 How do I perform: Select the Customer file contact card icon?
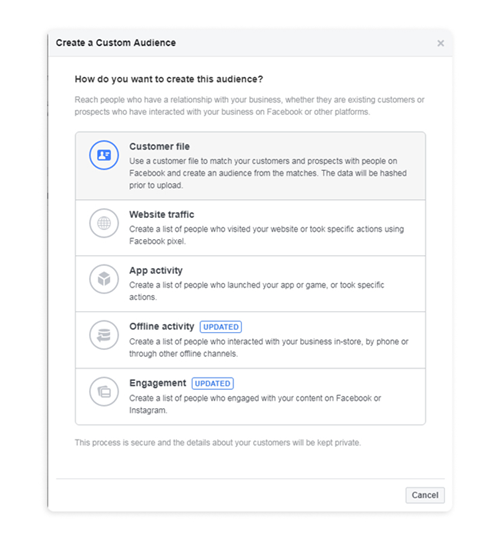click(x=104, y=155)
